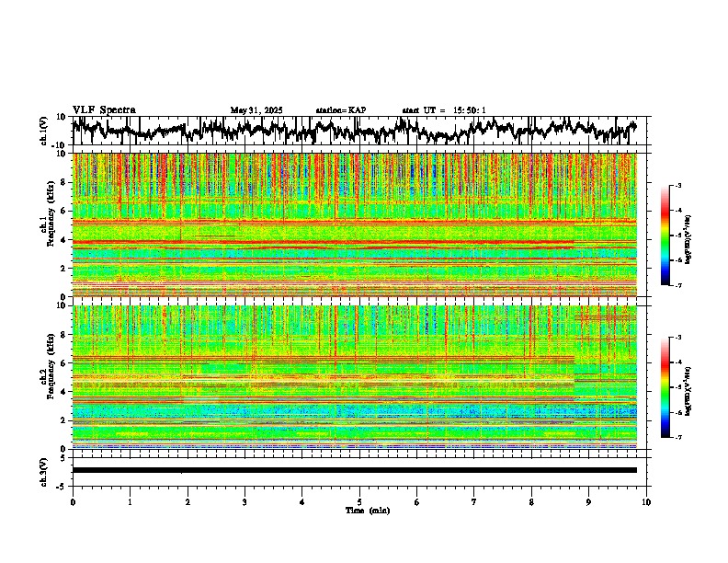The width and height of the screenshot is (728, 563).
Task: Click time axis tick label "0"
Action: point(73,502)
